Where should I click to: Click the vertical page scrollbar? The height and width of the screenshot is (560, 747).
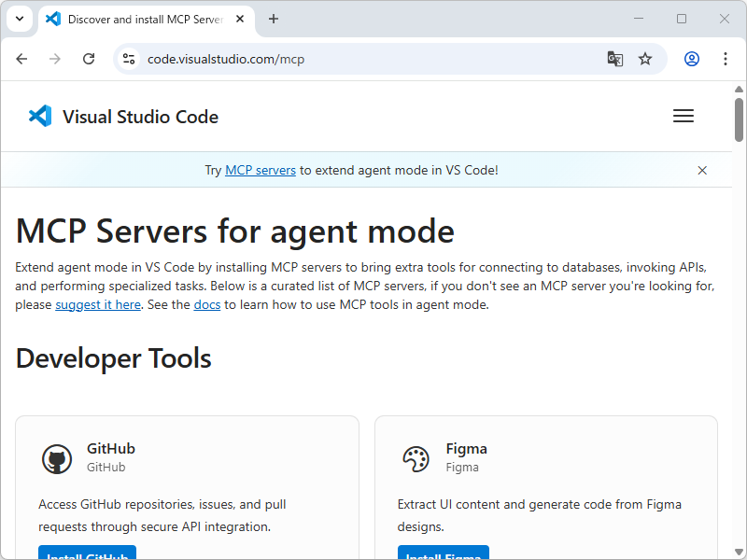click(739, 280)
